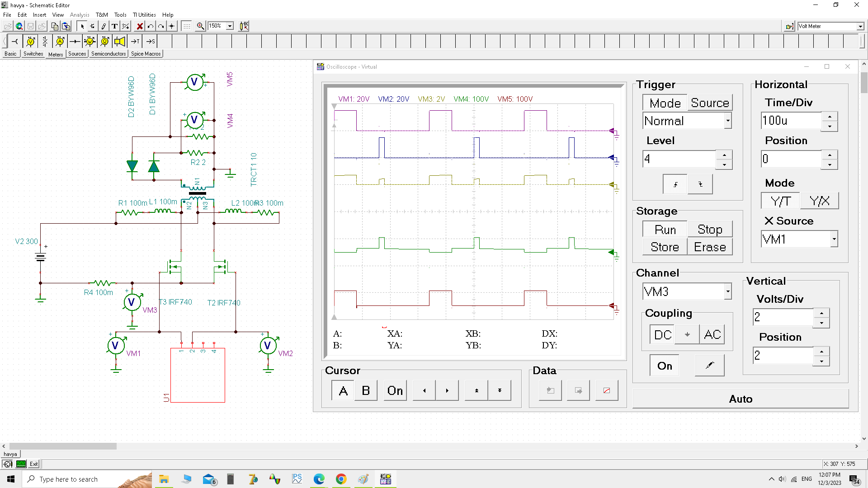Viewport: 868px width, 488px height.
Task: Choose the Power meter (W) icon
Action: pos(90,41)
